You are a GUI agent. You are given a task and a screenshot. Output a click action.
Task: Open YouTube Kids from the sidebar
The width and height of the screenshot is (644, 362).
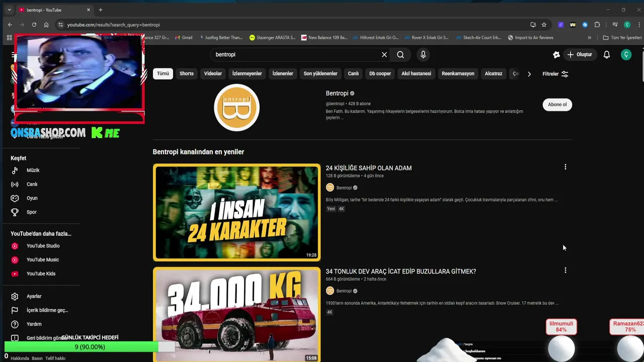[x=40, y=274]
